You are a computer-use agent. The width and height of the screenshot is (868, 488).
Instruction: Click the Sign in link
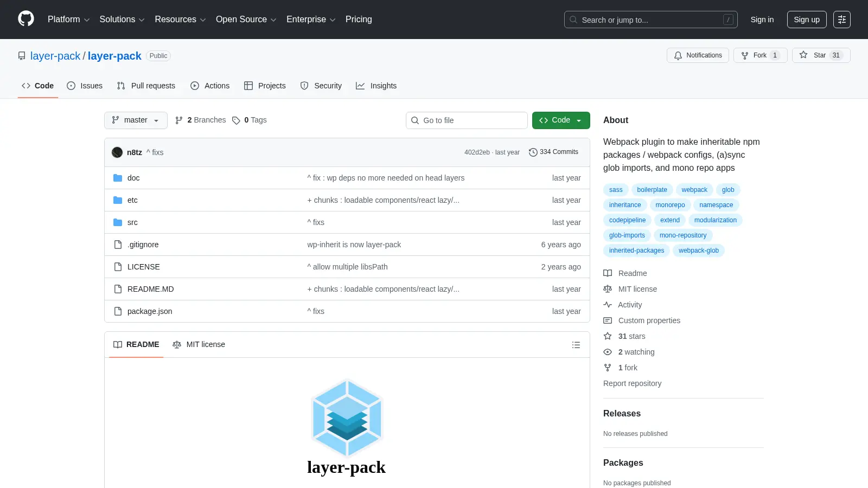tap(762, 20)
